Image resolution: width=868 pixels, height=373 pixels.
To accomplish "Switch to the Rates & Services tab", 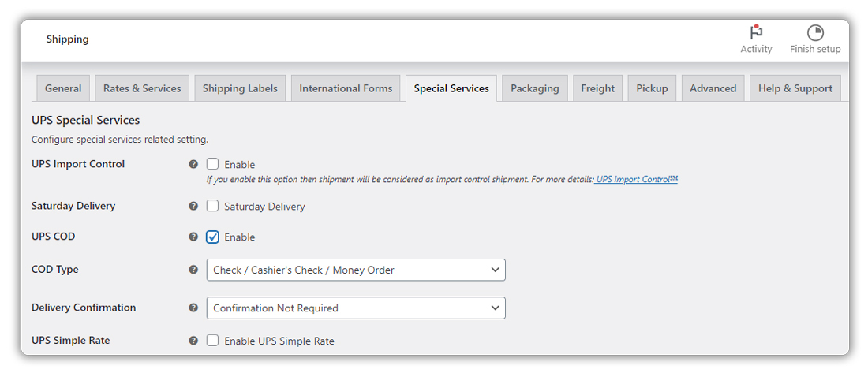I will (142, 88).
